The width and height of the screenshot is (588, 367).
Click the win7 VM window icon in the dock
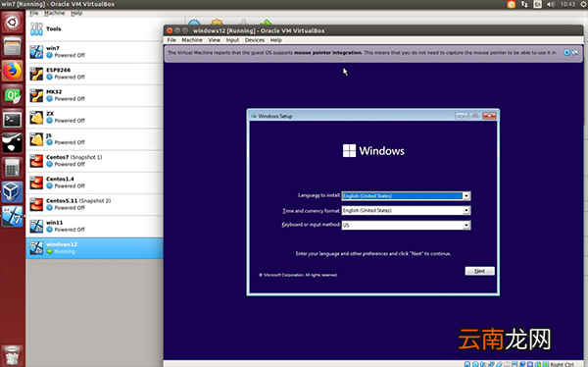pyautogui.click(x=12, y=216)
